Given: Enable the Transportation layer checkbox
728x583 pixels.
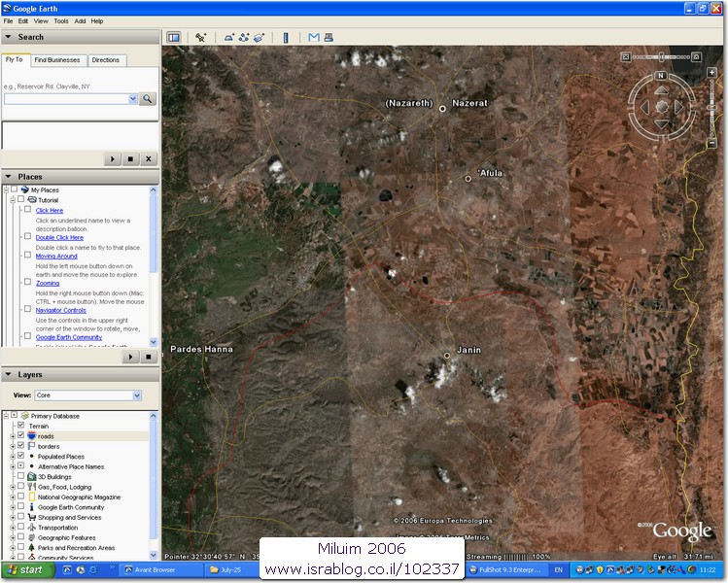Looking at the screenshot, I should [x=20, y=527].
